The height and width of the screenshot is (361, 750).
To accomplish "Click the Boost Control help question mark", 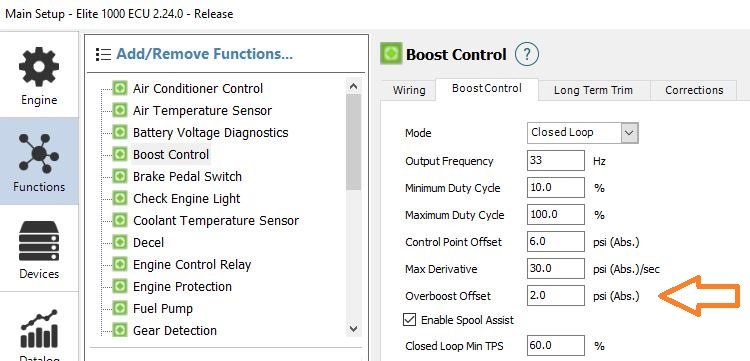I will [527, 55].
